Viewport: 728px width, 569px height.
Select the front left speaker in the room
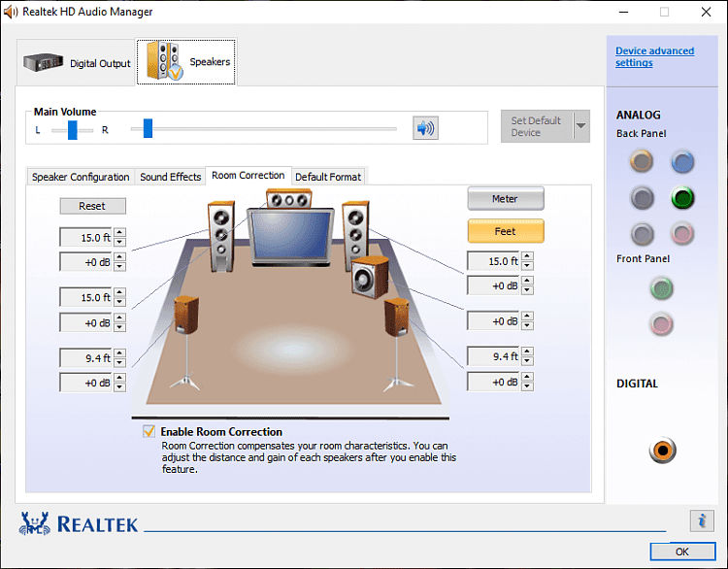pos(221,236)
